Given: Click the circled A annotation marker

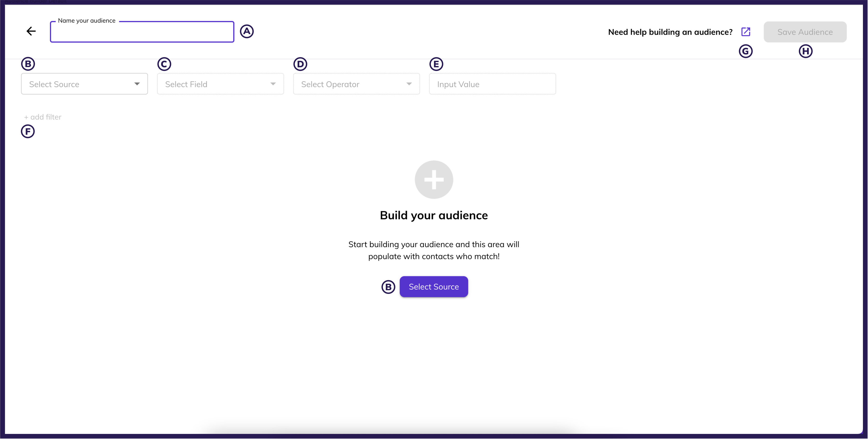Looking at the screenshot, I should (x=247, y=31).
